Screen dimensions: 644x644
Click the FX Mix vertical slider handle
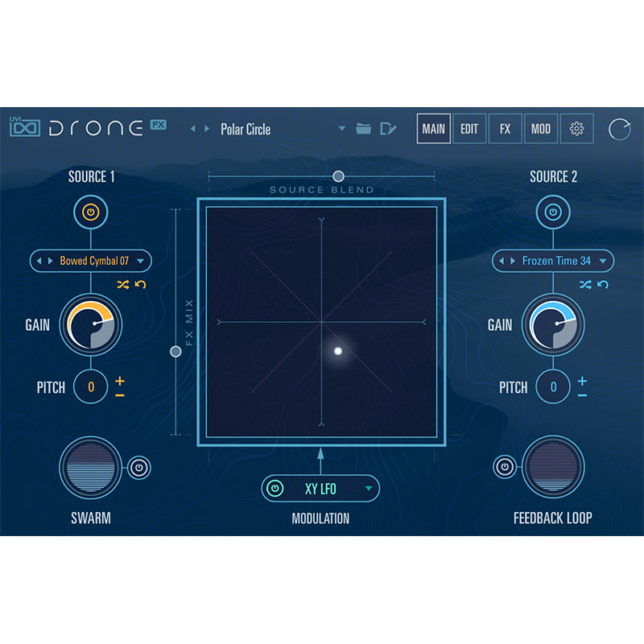point(175,352)
